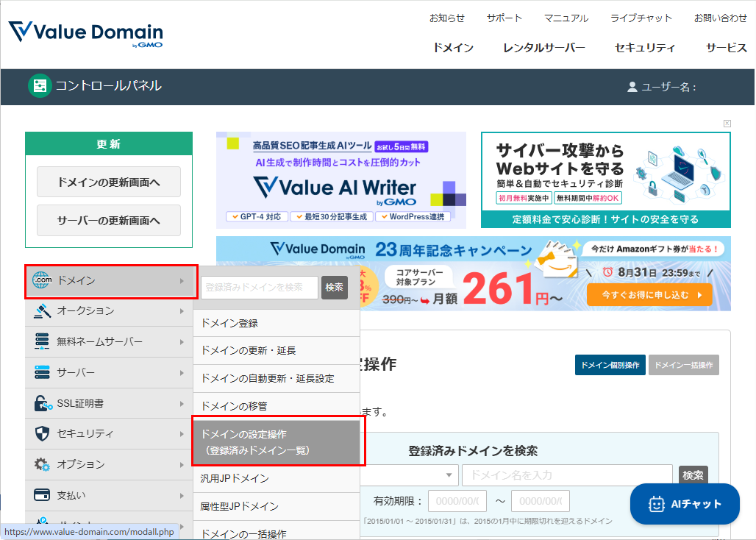Select the ドメイン sidebar .com icon
This screenshot has height=540, width=756.
(42, 280)
